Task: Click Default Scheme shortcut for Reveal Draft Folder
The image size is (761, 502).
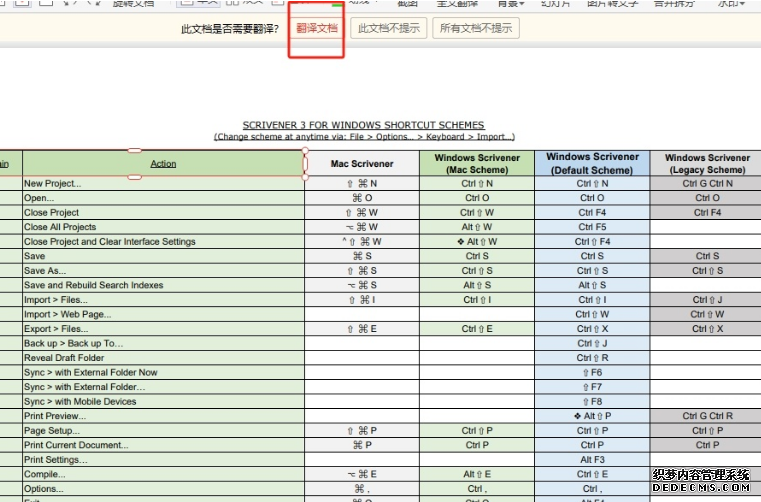Action: tap(592, 358)
